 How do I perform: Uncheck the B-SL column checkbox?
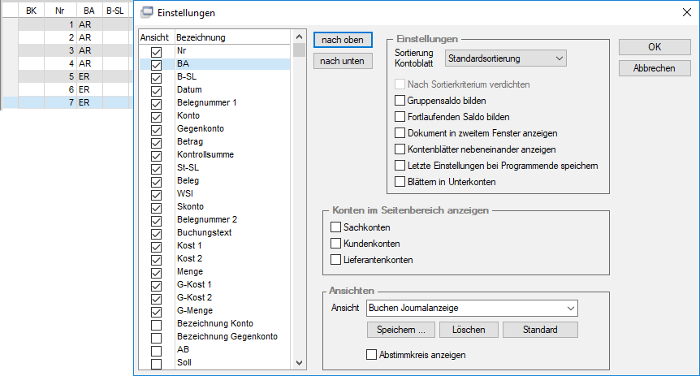[x=156, y=78]
